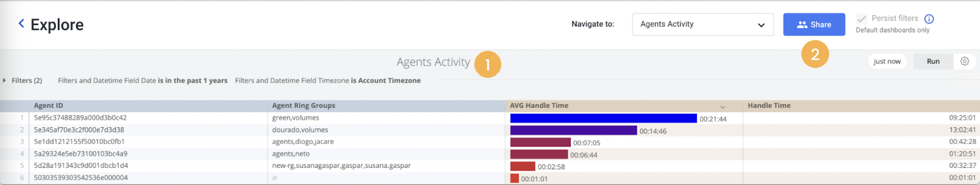Viewport: 980px width, 185px height.
Task: Select agent ID 5e95c37488289a000d3b0c42
Action: (x=80, y=118)
